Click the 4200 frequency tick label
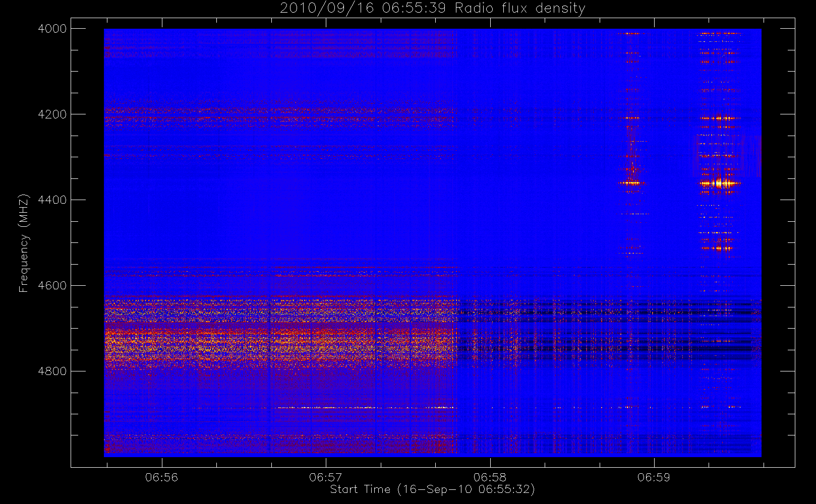816x504 pixels. click(x=52, y=114)
